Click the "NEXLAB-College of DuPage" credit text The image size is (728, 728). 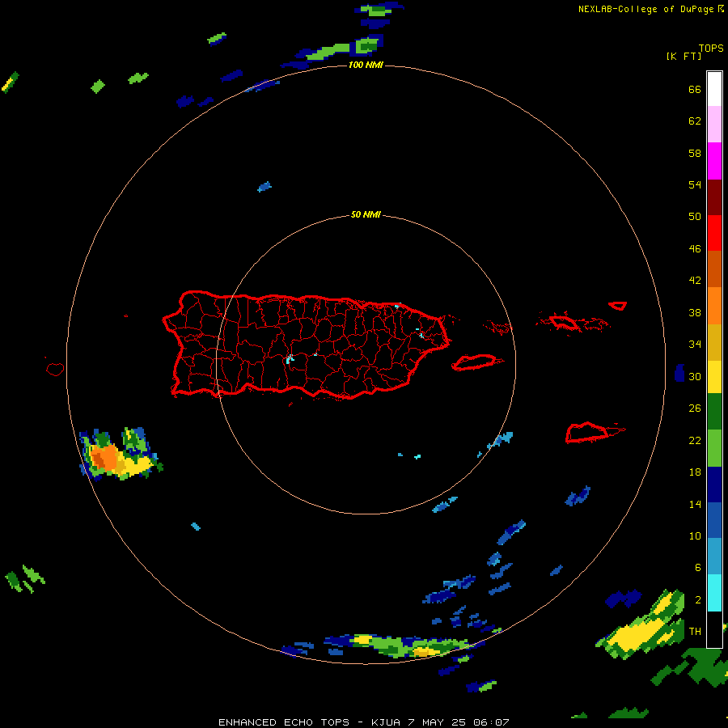(x=645, y=9)
